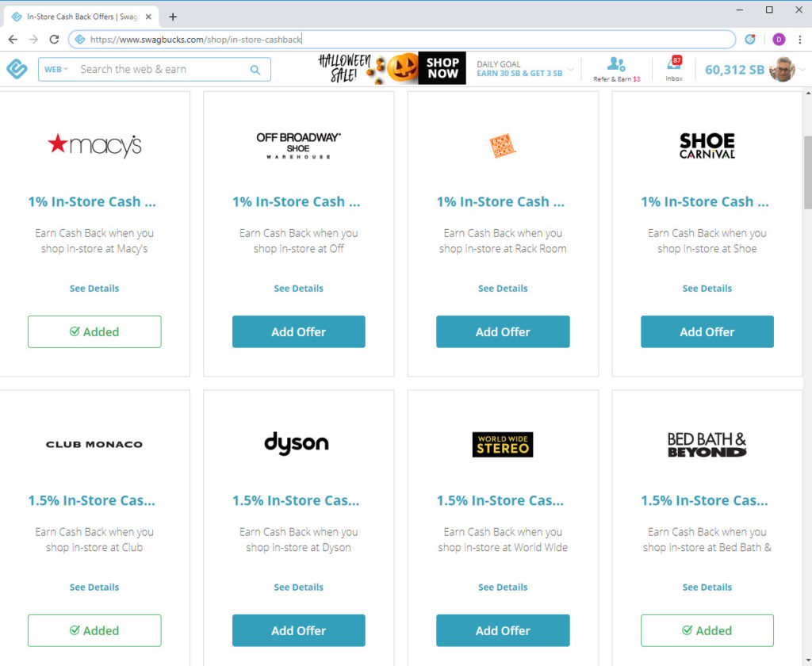The image size is (812, 666).
Task: Click the scrollbar up arrow
Action: click(807, 94)
